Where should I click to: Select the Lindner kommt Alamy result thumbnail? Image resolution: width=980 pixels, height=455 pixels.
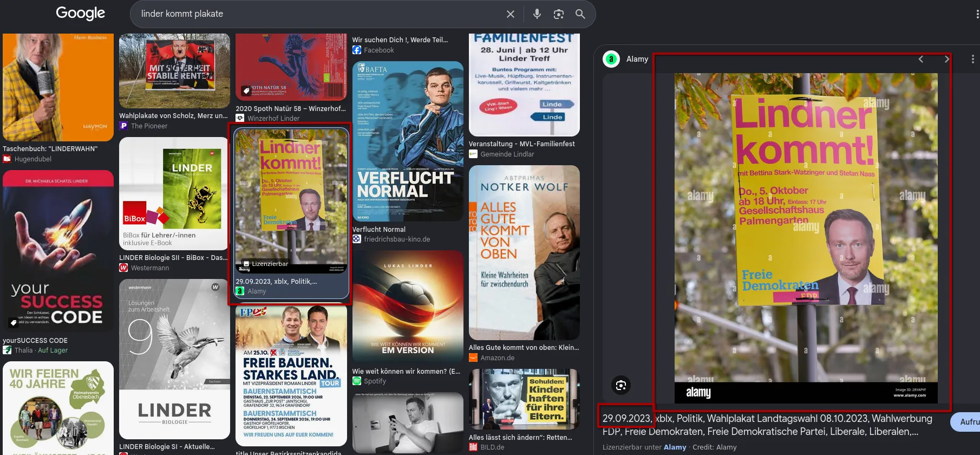pos(291,200)
